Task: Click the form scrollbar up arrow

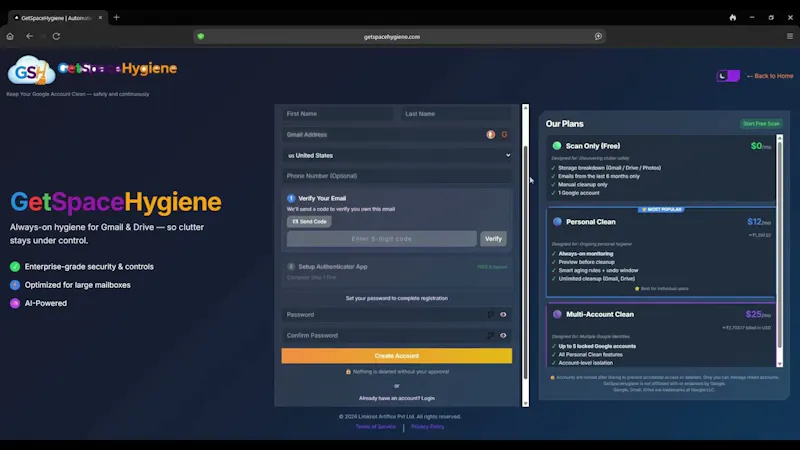Action: (526, 108)
